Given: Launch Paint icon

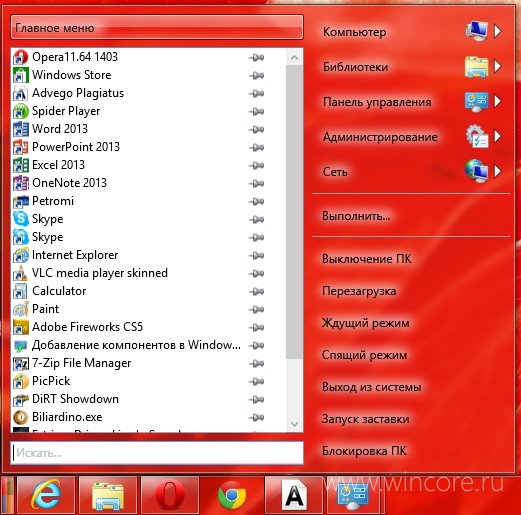Looking at the screenshot, I should (20, 309).
